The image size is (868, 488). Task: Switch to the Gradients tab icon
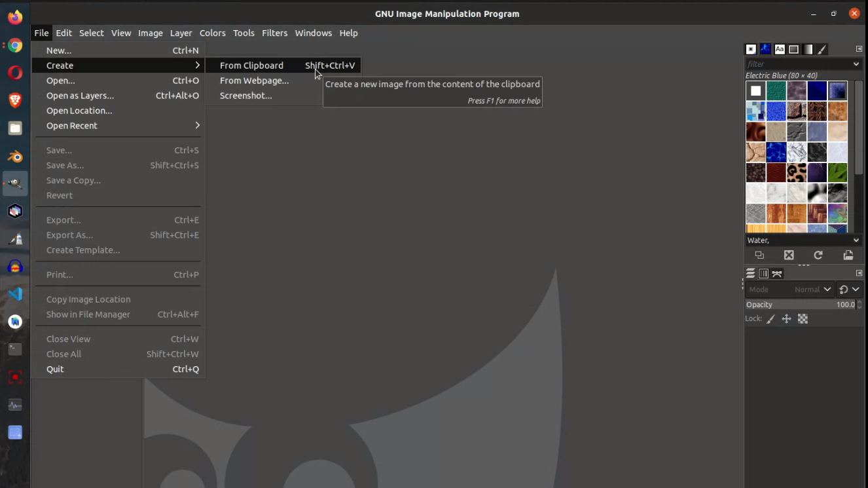808,49
